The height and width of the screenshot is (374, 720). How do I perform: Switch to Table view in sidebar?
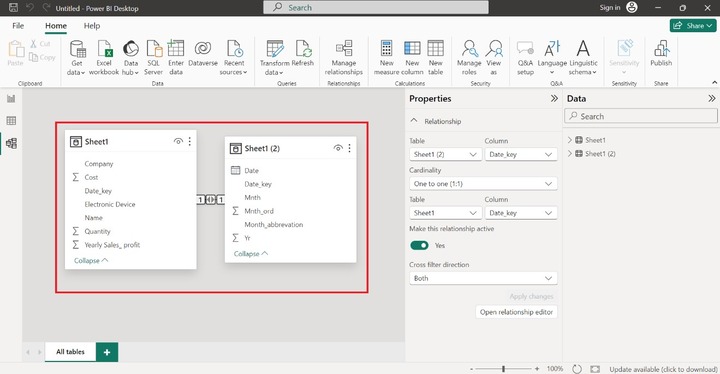tap(11, 121)
